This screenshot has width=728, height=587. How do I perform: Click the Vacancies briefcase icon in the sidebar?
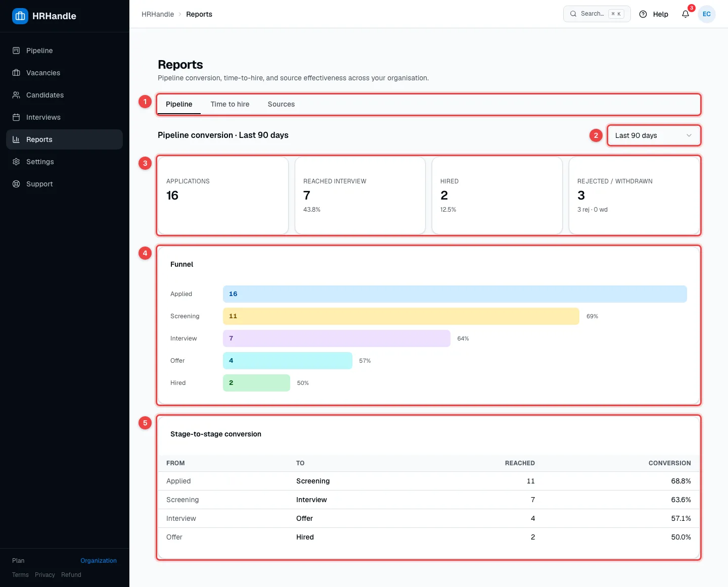point(16,73)
